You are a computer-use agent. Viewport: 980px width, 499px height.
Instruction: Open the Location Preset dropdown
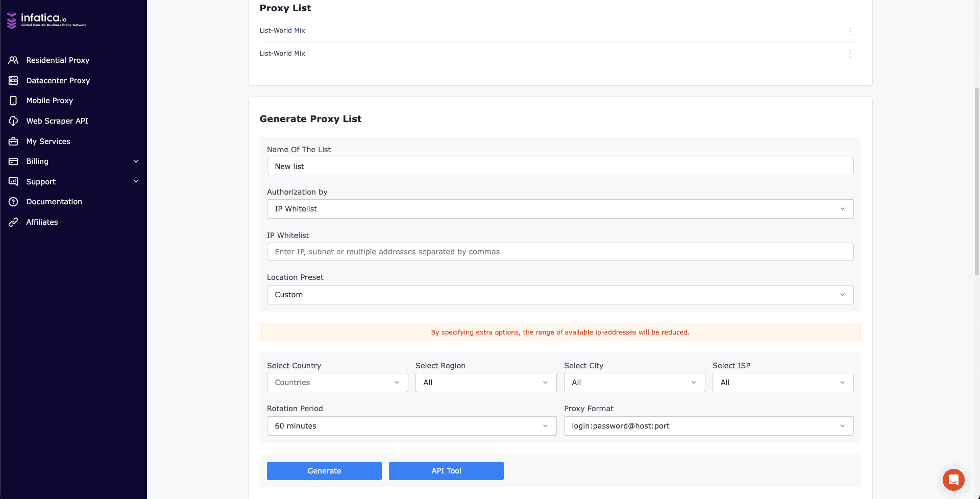pyautogui.click(x=560, y=295)
